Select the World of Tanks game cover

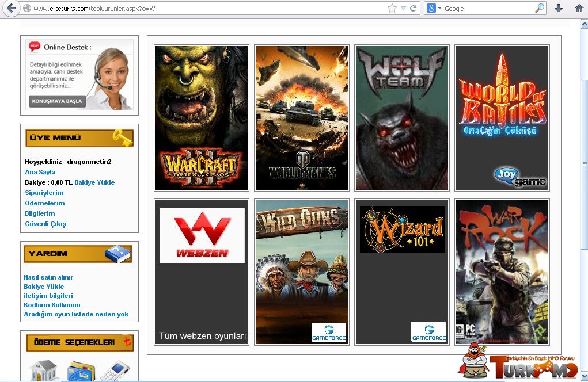(302, 118)
